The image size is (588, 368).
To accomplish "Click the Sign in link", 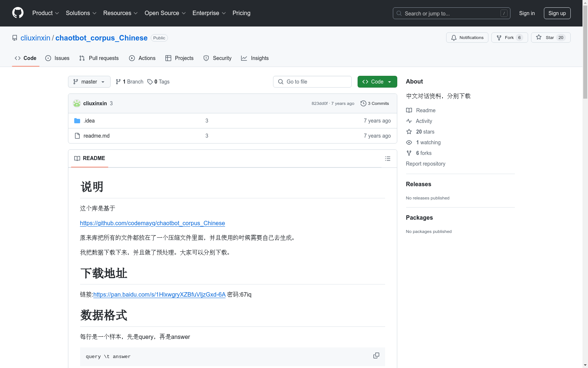I will (x=527, y=13).
